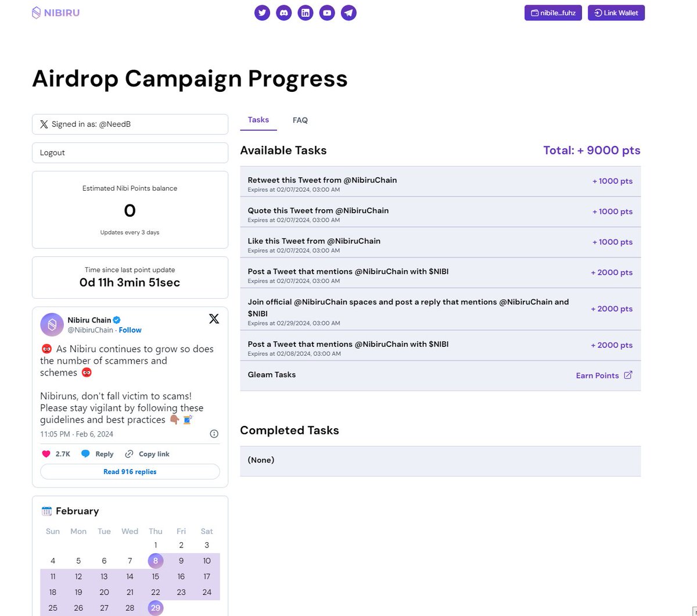697x616 pixels.
Task: Open Retweet this Tweet task
Action: 440,181
